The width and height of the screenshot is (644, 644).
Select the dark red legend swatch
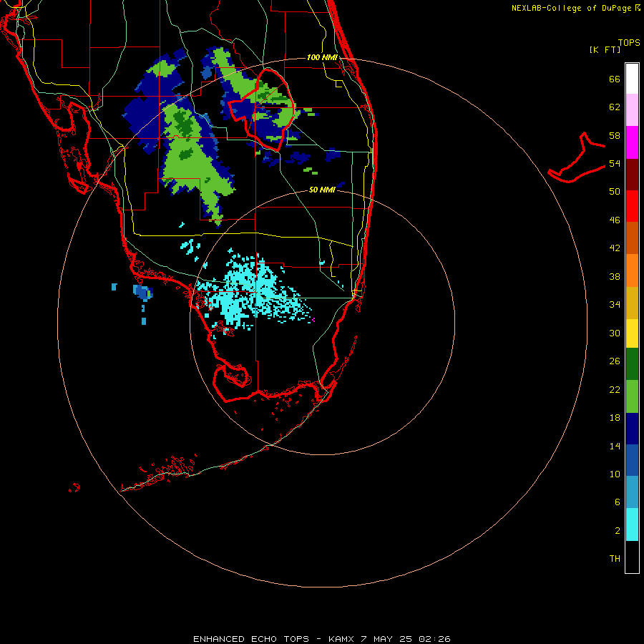point(632,174)
